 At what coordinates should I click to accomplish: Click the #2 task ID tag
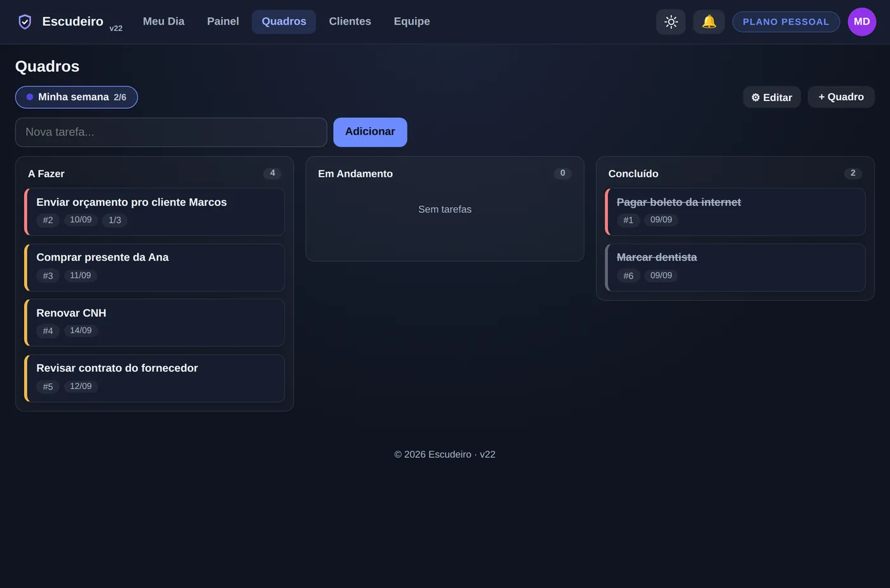48,220
